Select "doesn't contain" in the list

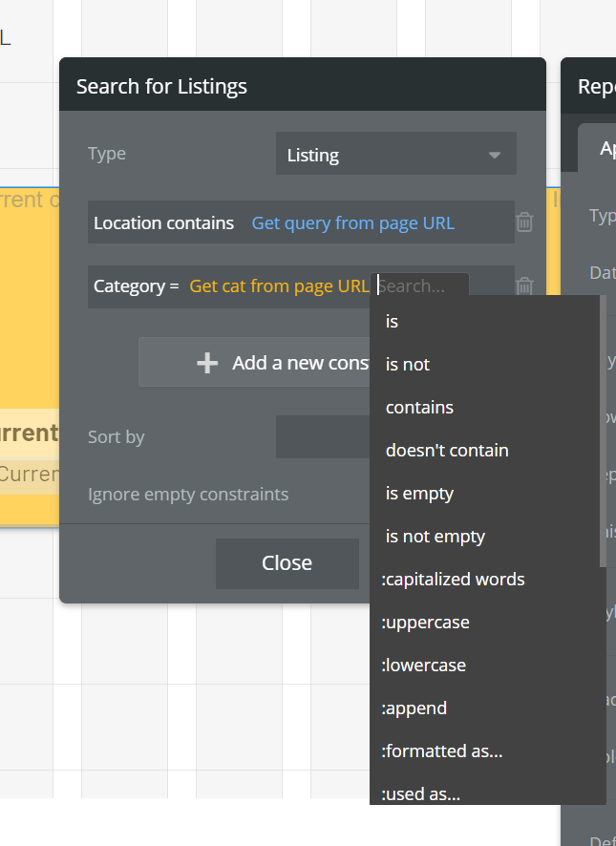pyautogui.click(x=447, y=451)
